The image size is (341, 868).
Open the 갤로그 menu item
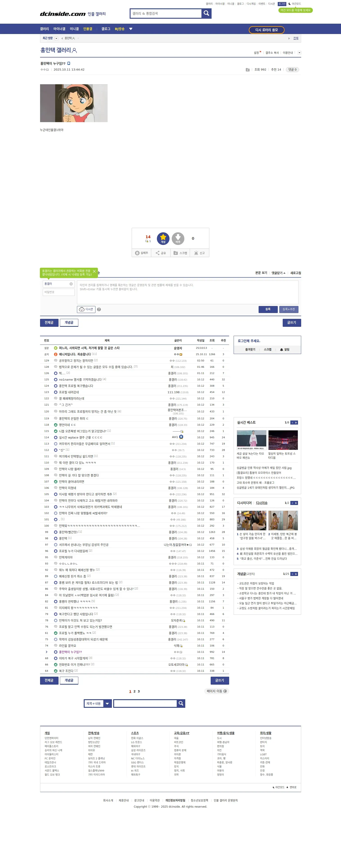coord(106,29)
